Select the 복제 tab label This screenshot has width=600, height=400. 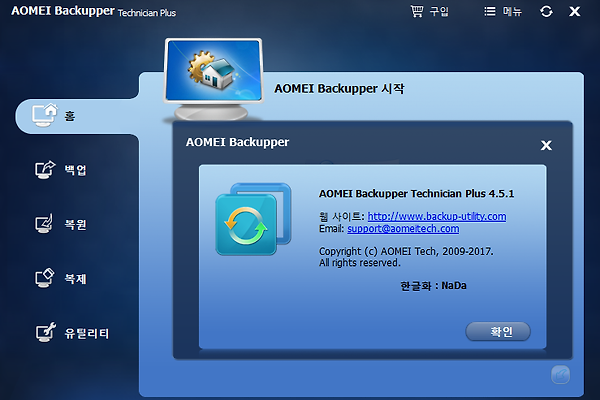(x=75, y=279)
